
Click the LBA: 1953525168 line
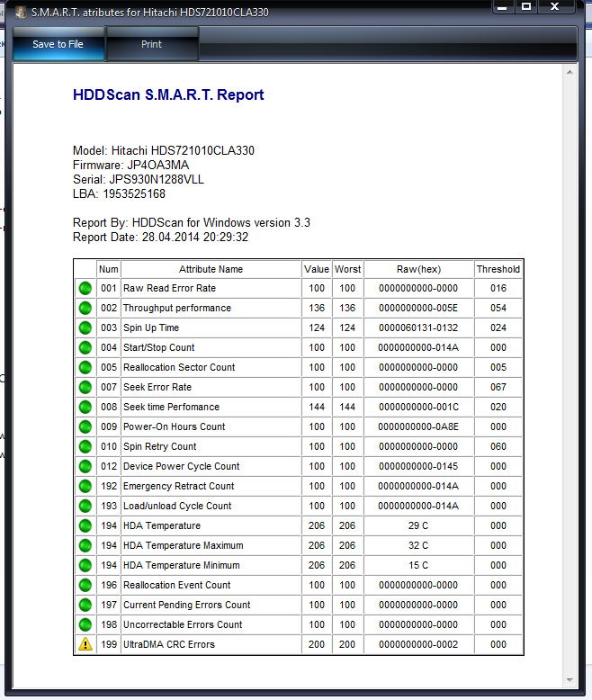(x=119, y=193)
